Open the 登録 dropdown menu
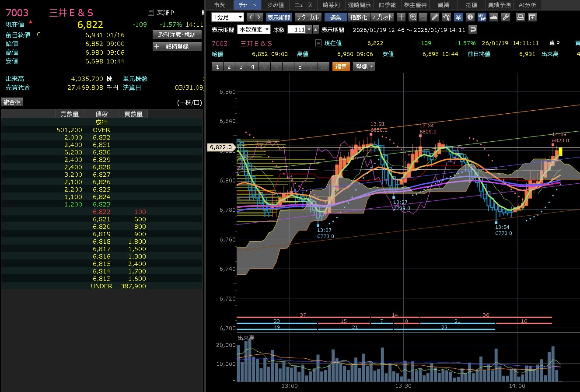Screen dimensions: 580x392 [364, 66]
